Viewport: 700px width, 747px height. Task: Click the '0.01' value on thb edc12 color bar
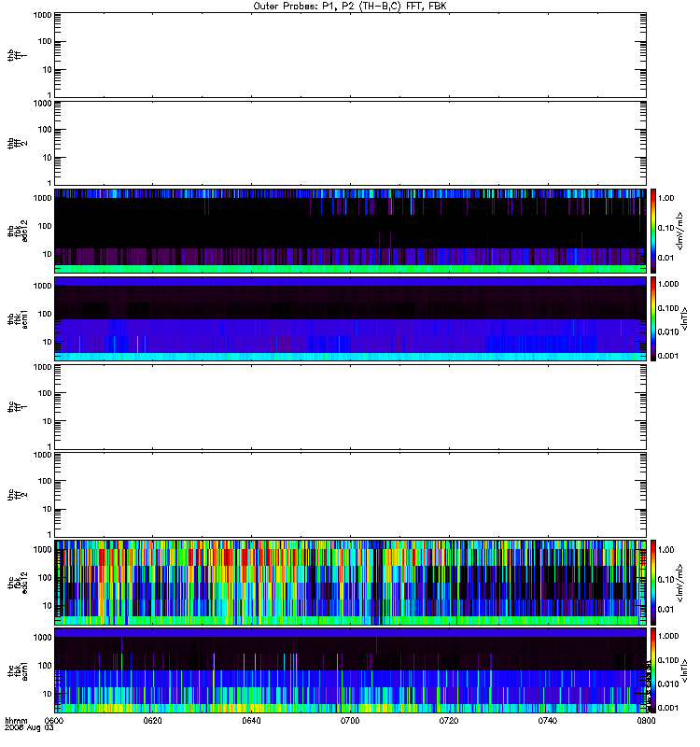(666, 258)
